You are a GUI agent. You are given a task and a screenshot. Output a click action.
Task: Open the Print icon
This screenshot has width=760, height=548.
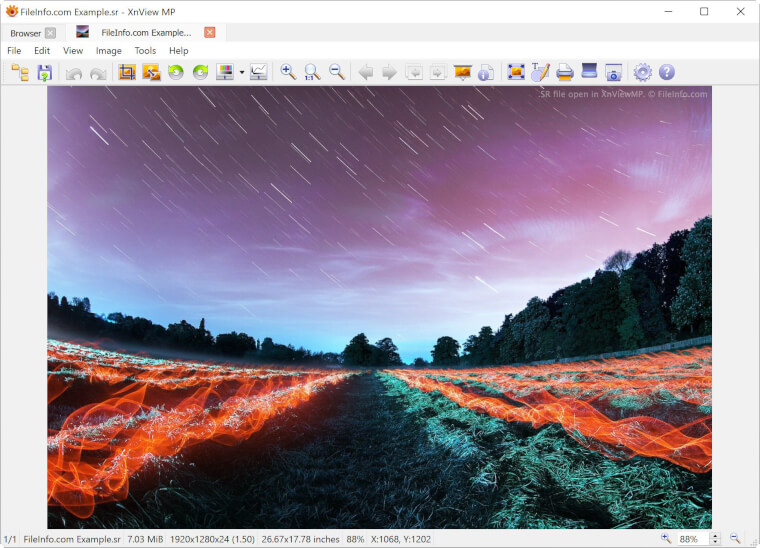[565, 72]
